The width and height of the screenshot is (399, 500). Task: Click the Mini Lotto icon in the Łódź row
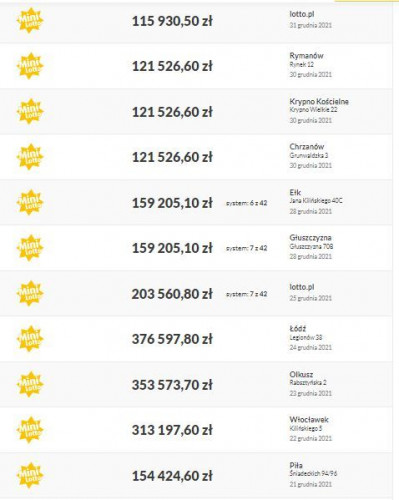[30, 339]
